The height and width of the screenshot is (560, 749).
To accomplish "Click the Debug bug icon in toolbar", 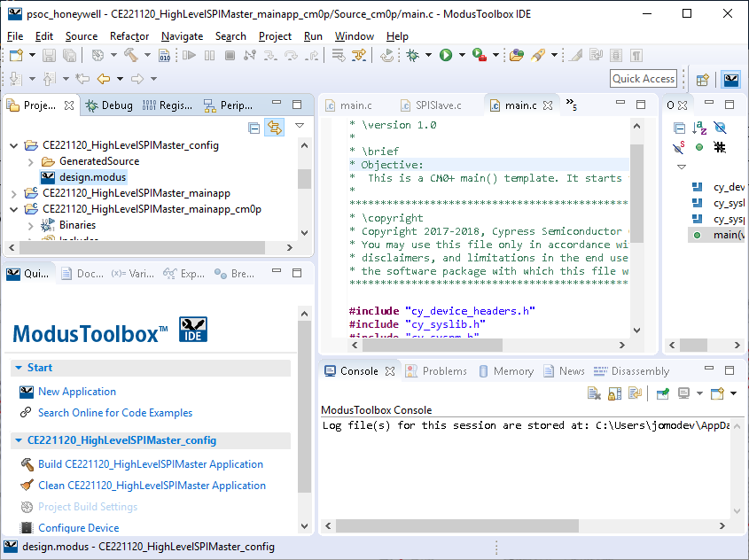I will tap(412, 55).
